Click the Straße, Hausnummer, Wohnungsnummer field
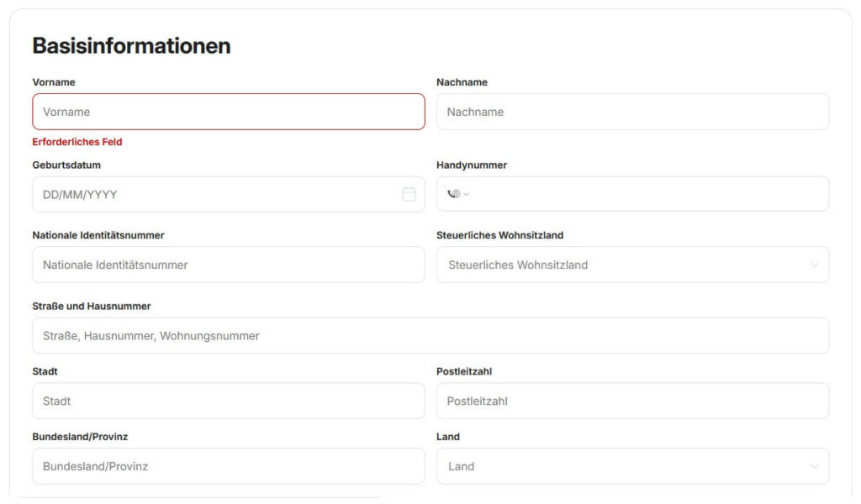 click(x=430, y=335)
